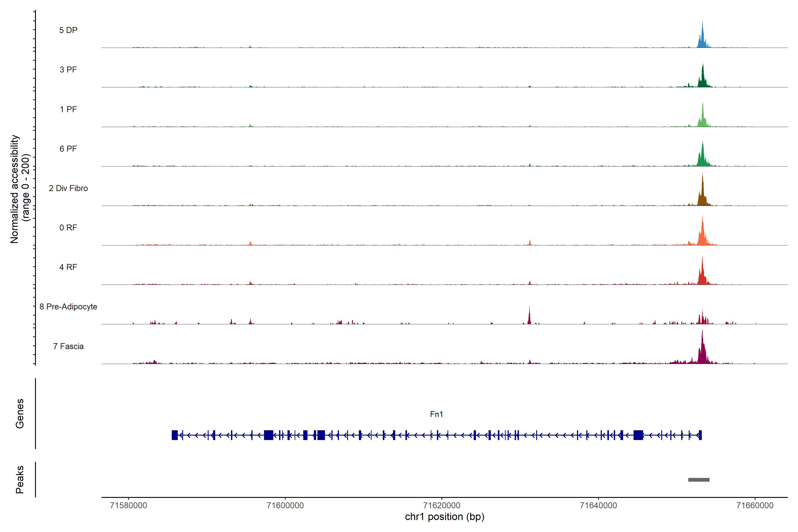Viewport: 798px width, 532px height.
Task: Click the 4 RF track label
Action: pyautogui.click(x=68, y=267)
